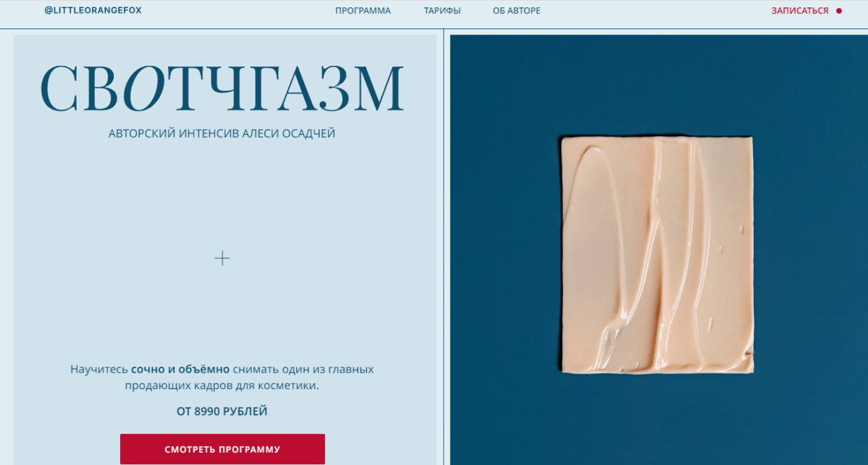Click the ОТ 8990 РУБЛЕЙ price text
The image size is (868, 465).
tap(222, 411)
